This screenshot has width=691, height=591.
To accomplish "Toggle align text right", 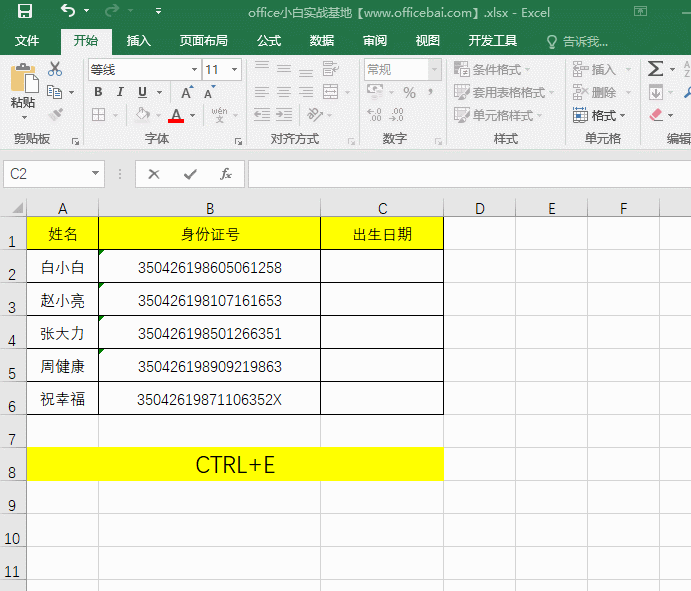I will (306, 92).
